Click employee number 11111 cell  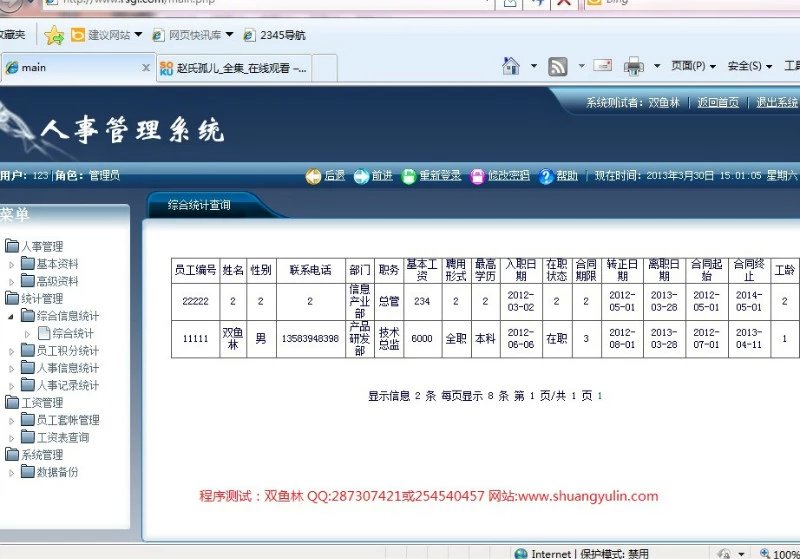pyautogui.click(x=195, y=339)
